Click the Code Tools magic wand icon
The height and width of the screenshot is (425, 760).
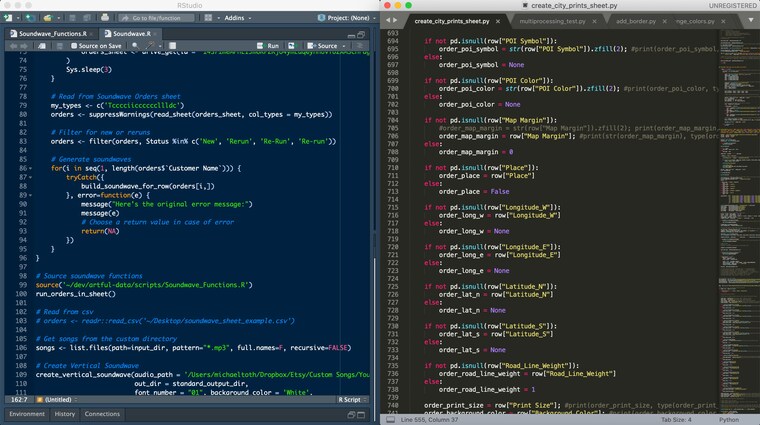coord(151,46)
